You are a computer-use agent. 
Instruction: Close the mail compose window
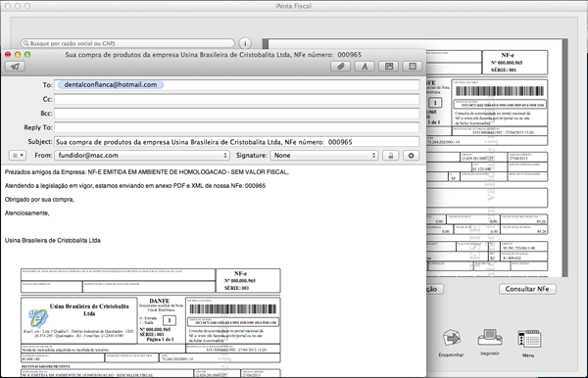coord(8,55)
